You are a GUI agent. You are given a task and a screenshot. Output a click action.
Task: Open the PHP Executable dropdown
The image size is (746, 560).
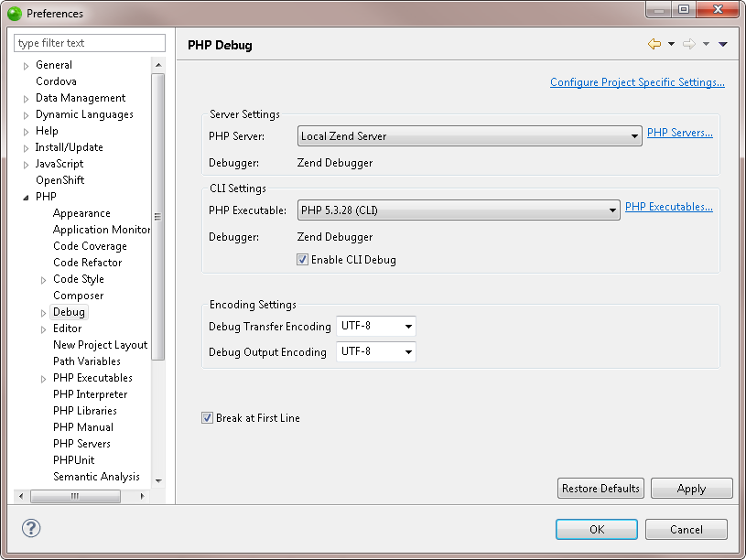click(459, 210)
